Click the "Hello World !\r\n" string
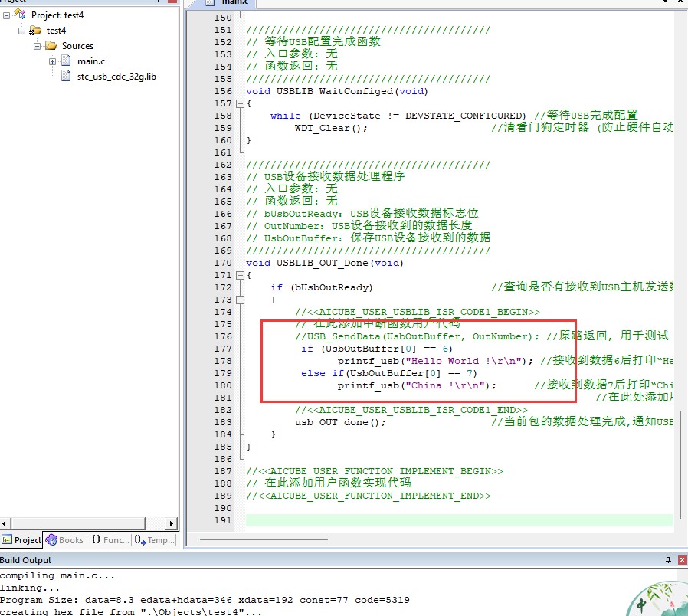This screenshot has width=688, height=616. 463,361
